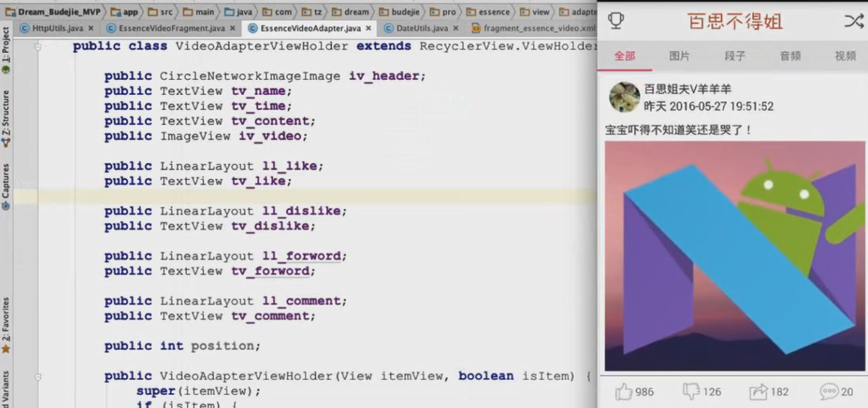Select the 全部 tab

point(625,56)
